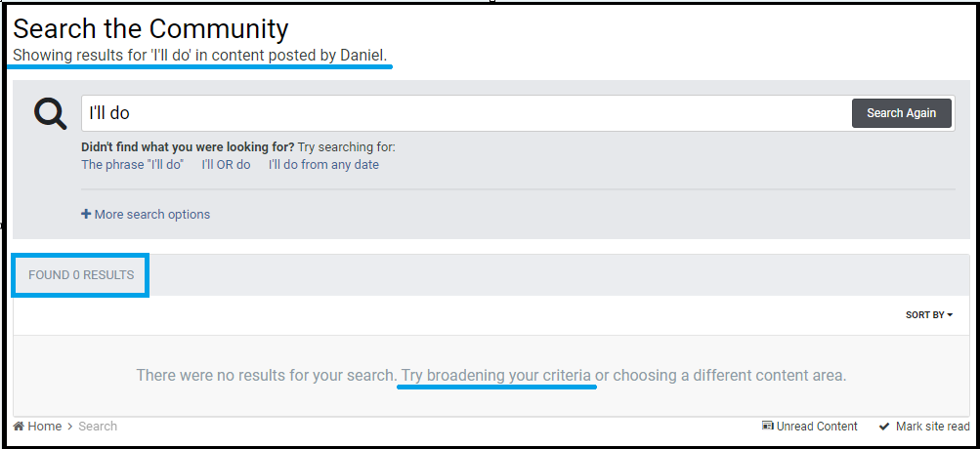Click the Mark site read link
980x449 pixels.
[x=932, y=427]
